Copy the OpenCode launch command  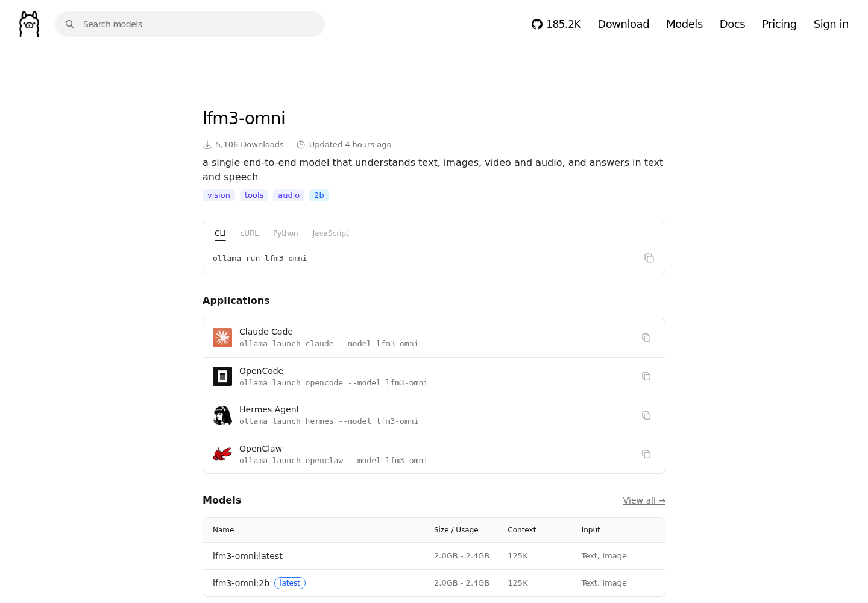[x=646, y=376]
